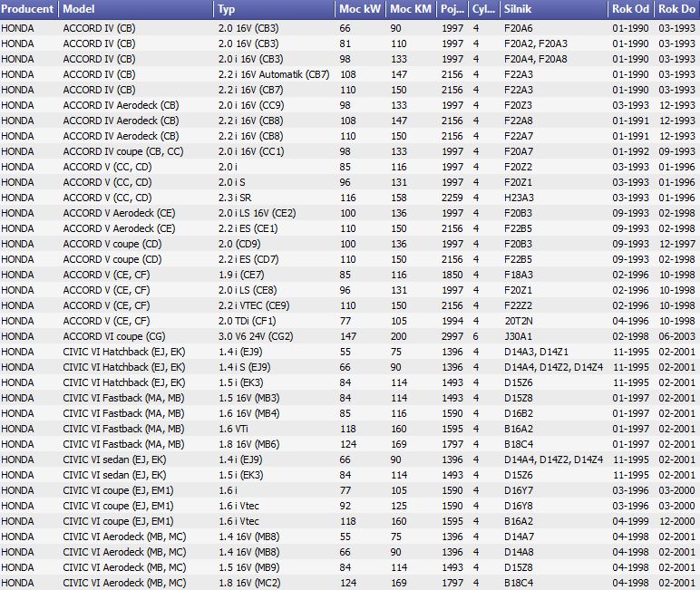Select the 1.4 i S (EJ9) type cell
Viewport: 700px width, 590px height.
click(245, 367)
